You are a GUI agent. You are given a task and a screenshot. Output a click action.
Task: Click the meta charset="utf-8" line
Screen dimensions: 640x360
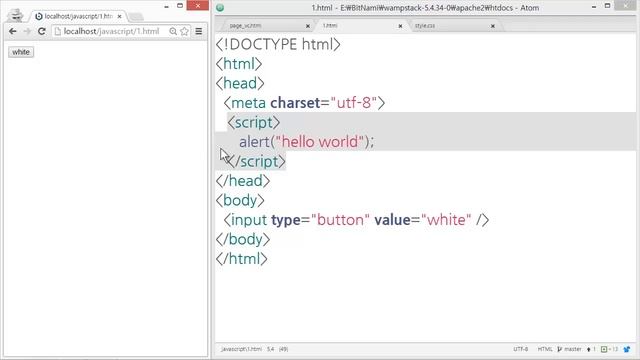tap(304, 103)
